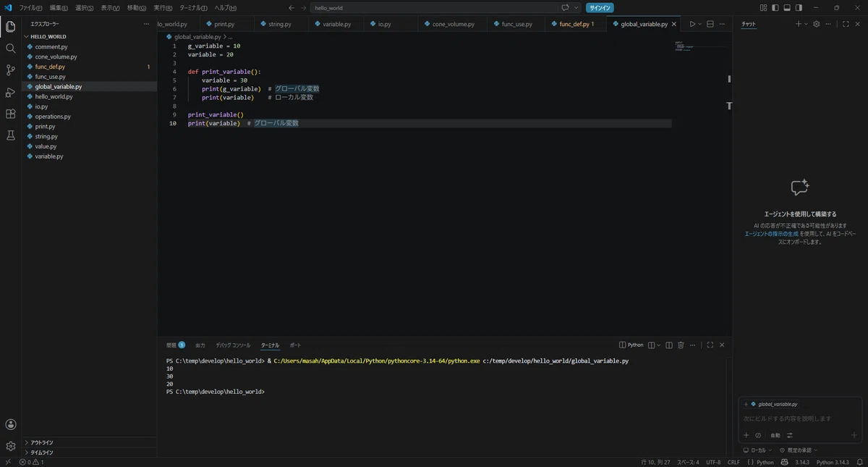The width and height of the screenshot is (868, 467).
Task: Expand the Outline section
Action: pos(89,442)
